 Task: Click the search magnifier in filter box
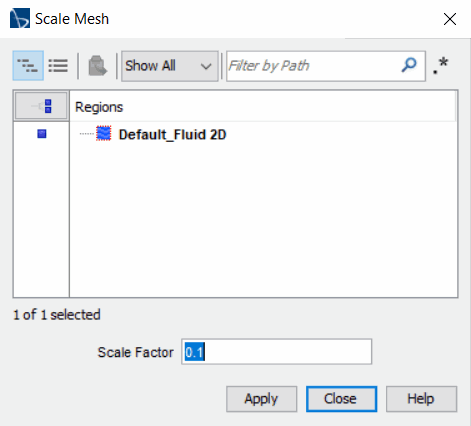click(409, 65)
